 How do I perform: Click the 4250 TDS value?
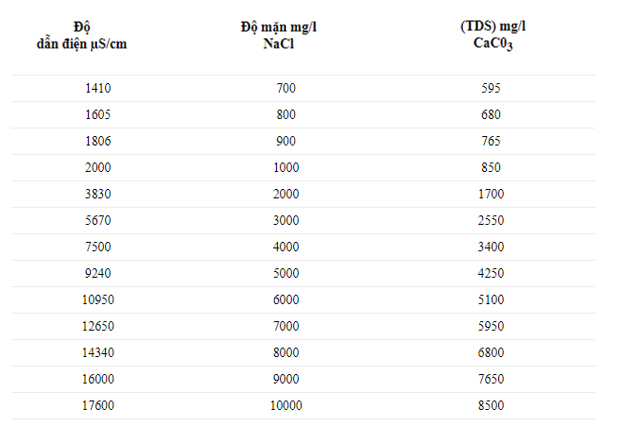click(x=489, y=272)
